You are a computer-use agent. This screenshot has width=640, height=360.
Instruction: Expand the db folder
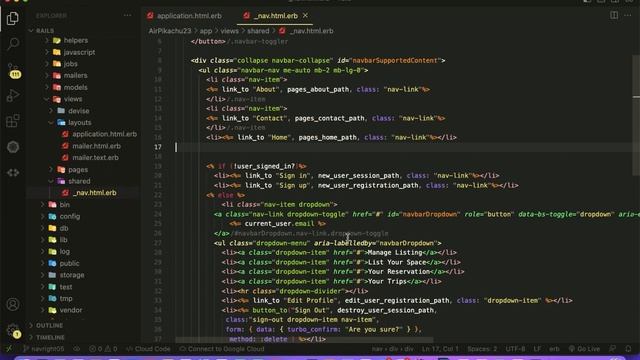pos(64,228)
